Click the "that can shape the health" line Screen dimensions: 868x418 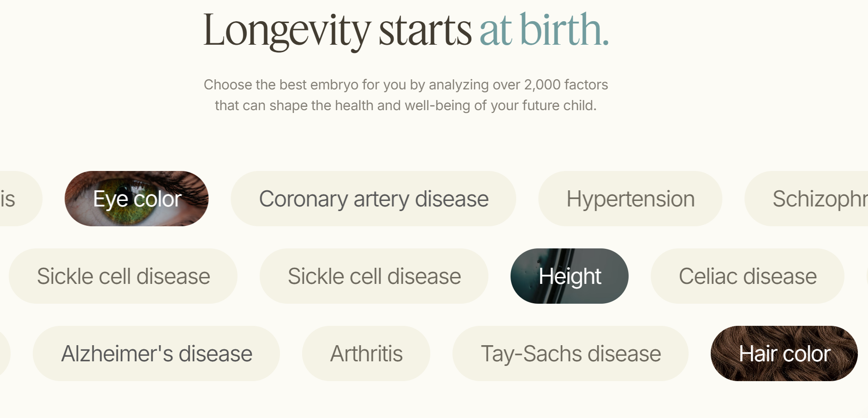click(x=405, y=106)
